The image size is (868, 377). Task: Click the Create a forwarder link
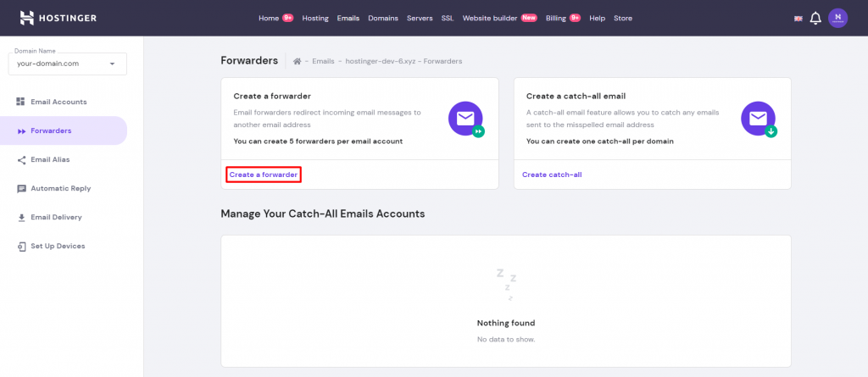point(264,175)
